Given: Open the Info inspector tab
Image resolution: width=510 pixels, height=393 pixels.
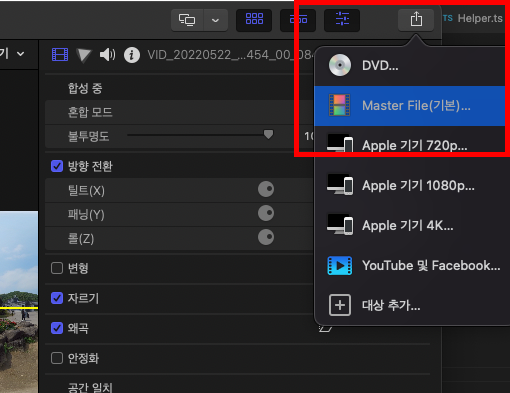Looking at the screenshot, I should (x=132, y=55).
